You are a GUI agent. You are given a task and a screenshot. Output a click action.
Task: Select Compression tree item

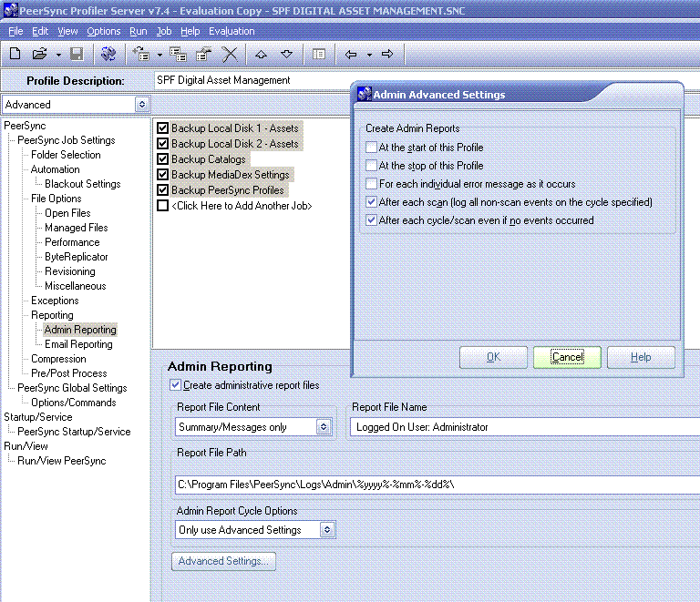click(x=58, y=359)
